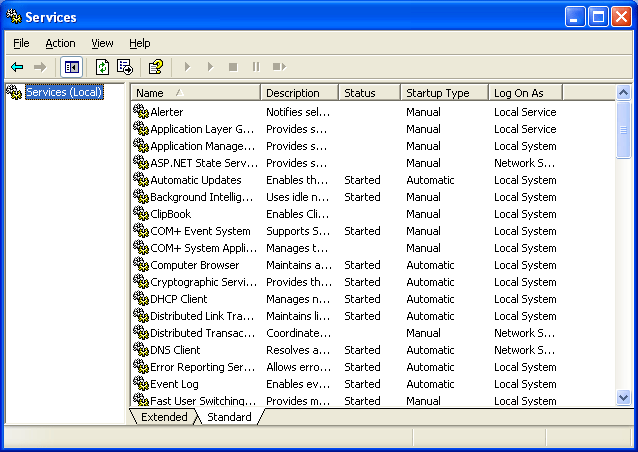
Task: Select the DHCP Client service name
Action: (179, 299)
